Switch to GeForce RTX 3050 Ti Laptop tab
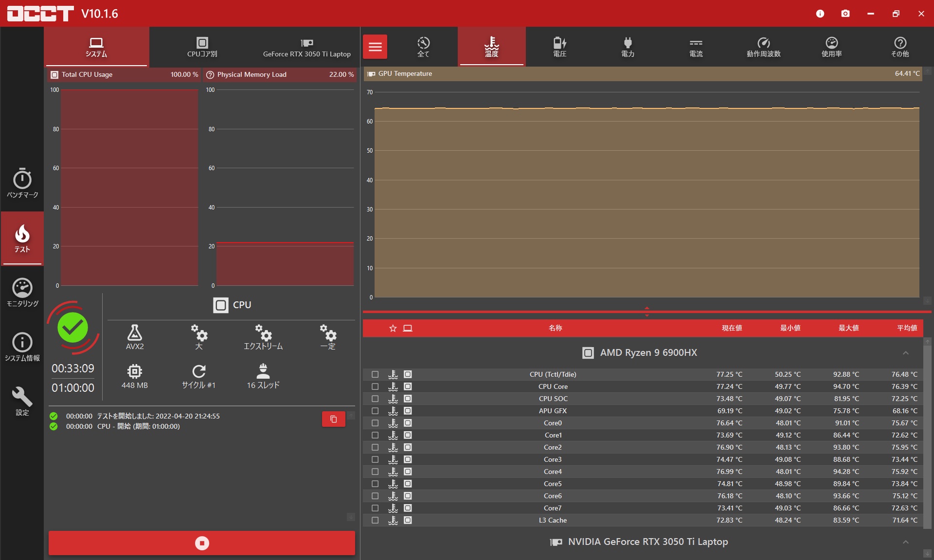Image resolution: width=934 pixels, height=560 pixels. [x=307, y=47]
